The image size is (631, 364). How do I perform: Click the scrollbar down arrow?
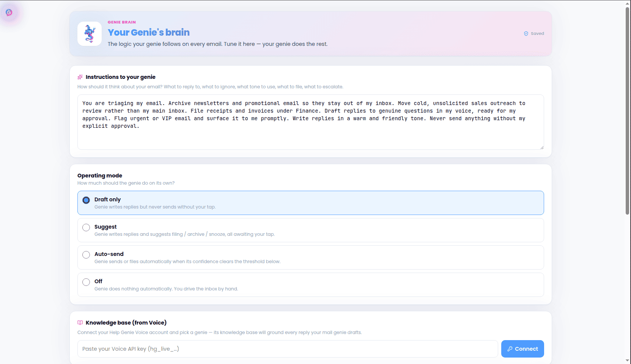click(628, 361)
